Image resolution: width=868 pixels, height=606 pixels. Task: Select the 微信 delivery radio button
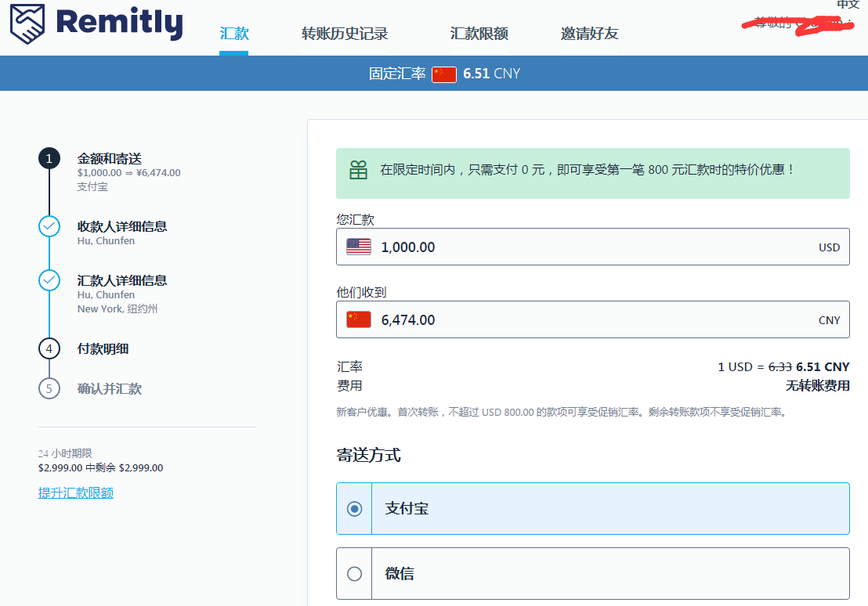click(x=354, y=574)
